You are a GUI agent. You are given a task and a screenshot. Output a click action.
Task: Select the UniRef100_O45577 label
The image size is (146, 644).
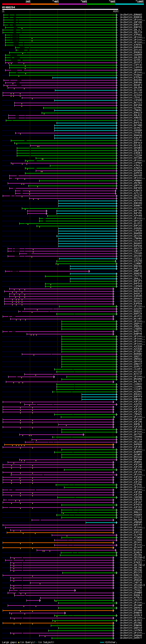pos(131,638)
